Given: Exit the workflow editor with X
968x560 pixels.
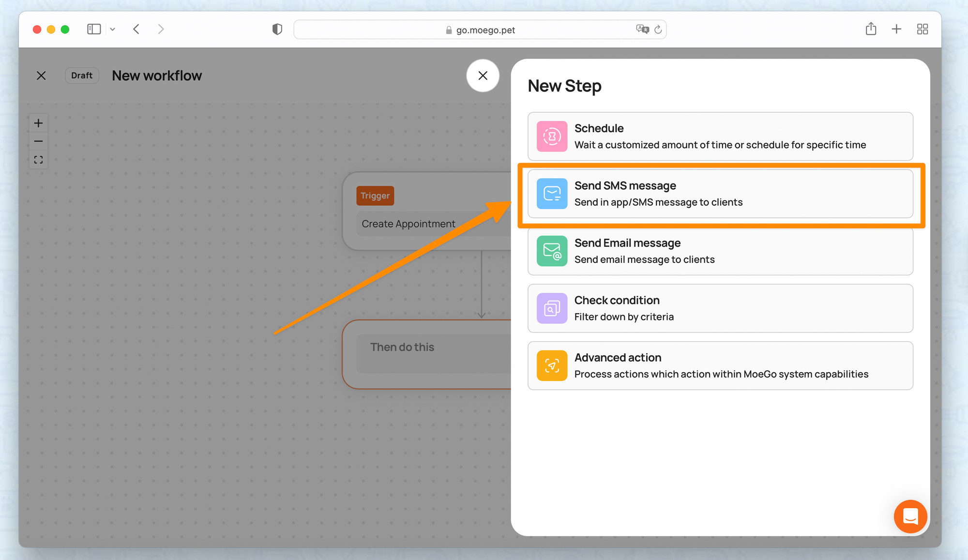Looking at the screenshot, I should click(41, 76).
